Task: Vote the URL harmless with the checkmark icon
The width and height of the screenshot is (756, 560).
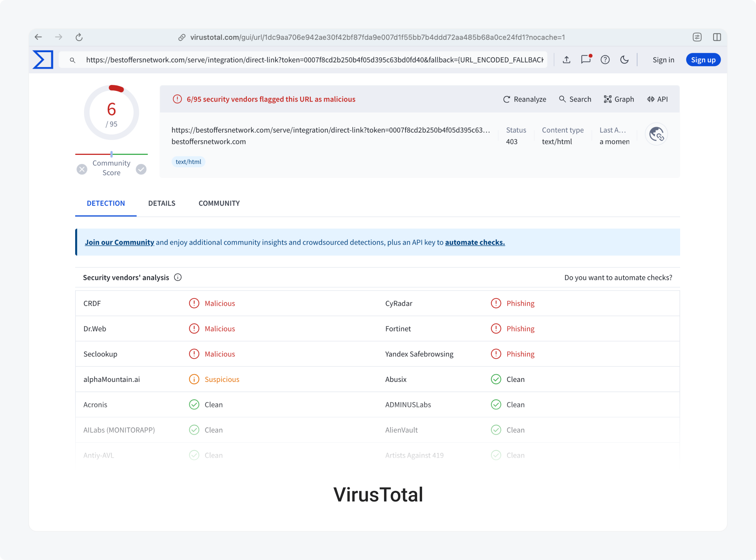Action: 141,169
